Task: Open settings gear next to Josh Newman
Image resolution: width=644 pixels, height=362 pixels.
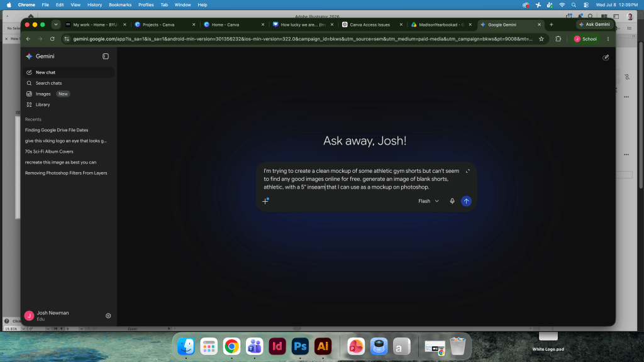Action: (108, 315)
